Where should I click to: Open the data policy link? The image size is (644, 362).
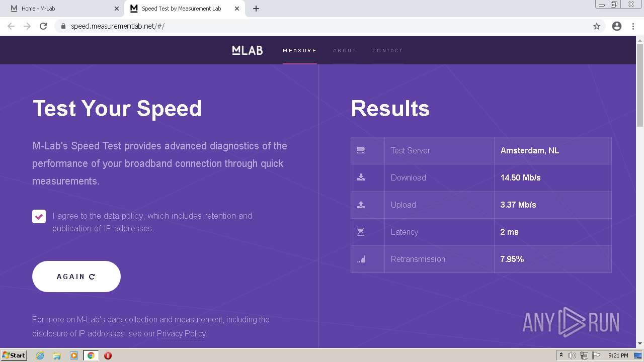tap(123, 216)
